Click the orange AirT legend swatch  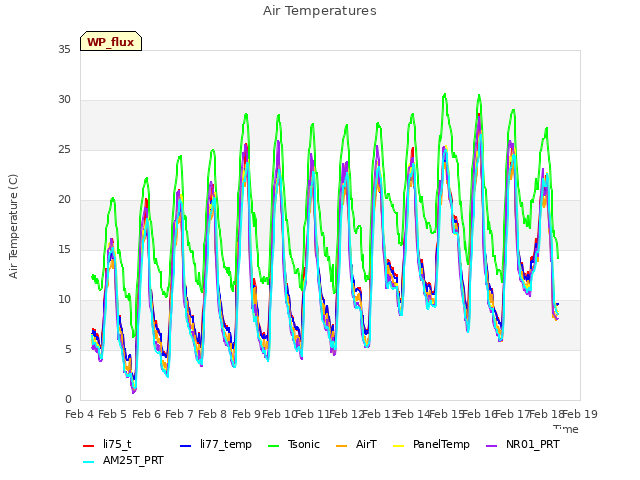click(341, 445)
